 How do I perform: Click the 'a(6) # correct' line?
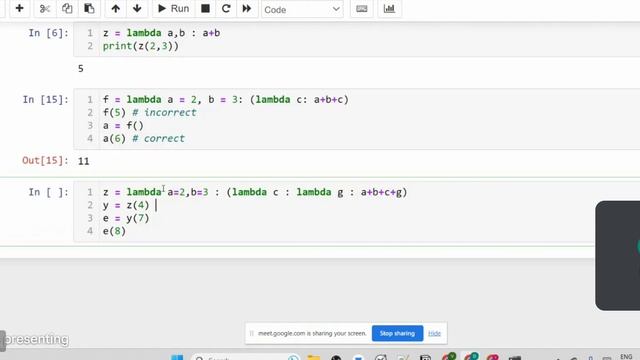(144, 139)
